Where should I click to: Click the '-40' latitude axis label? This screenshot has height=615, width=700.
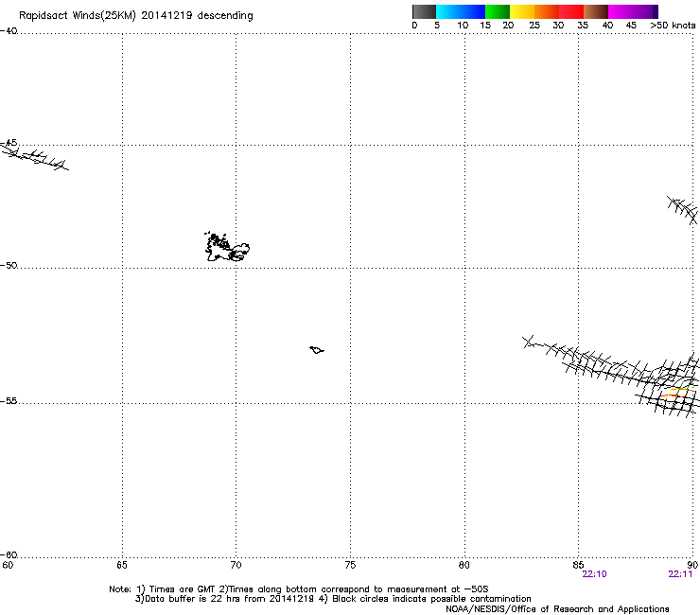click(9, 31)
